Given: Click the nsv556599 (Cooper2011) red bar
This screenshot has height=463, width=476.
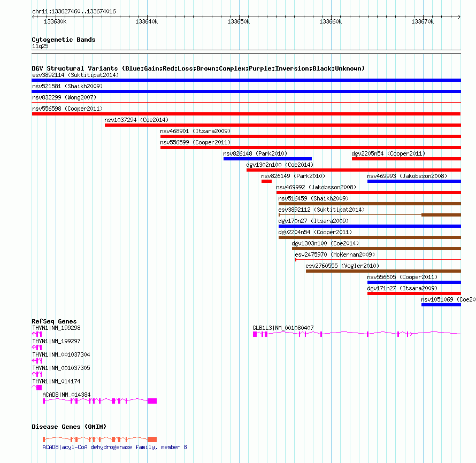Looking at the screenshot, I should pyautogui.click(x=311, y=148).
